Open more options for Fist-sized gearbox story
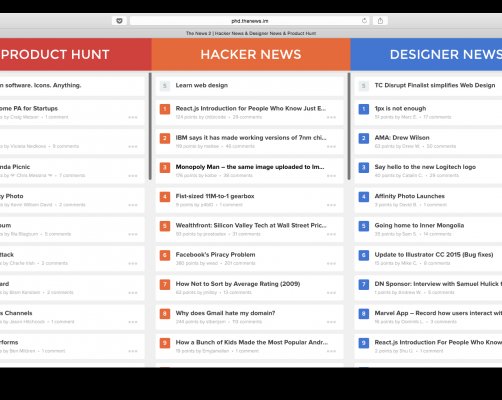The width and height of the screenshot is (502, 400). point(331,205)
